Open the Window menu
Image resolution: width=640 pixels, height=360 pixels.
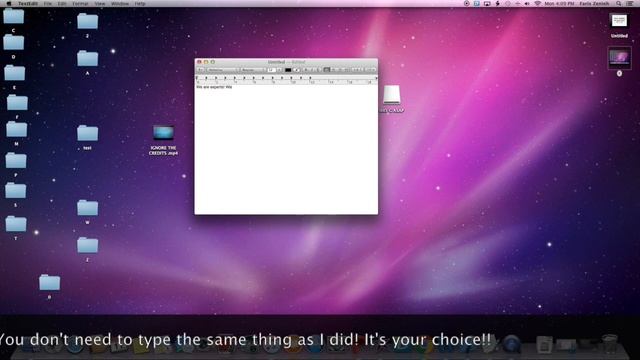pos(120,3)
